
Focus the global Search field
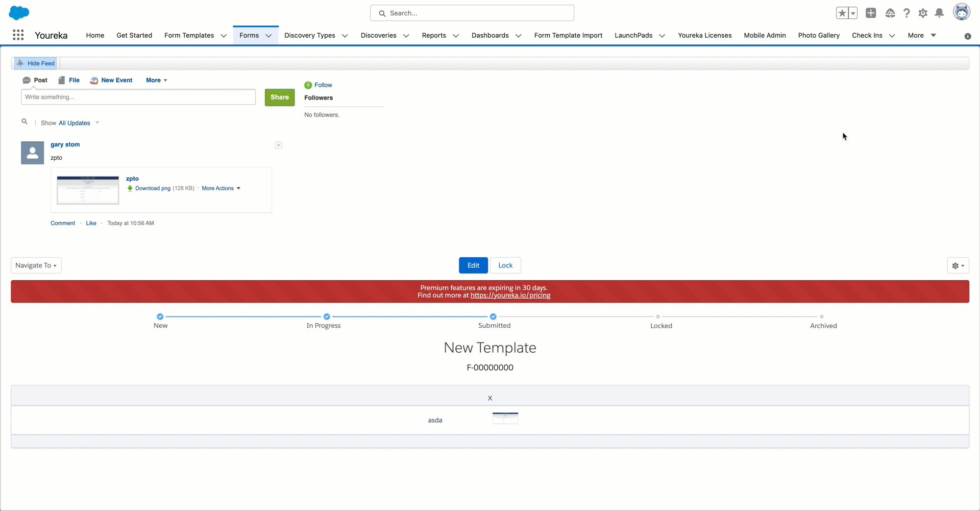click(x=472, y=13)
